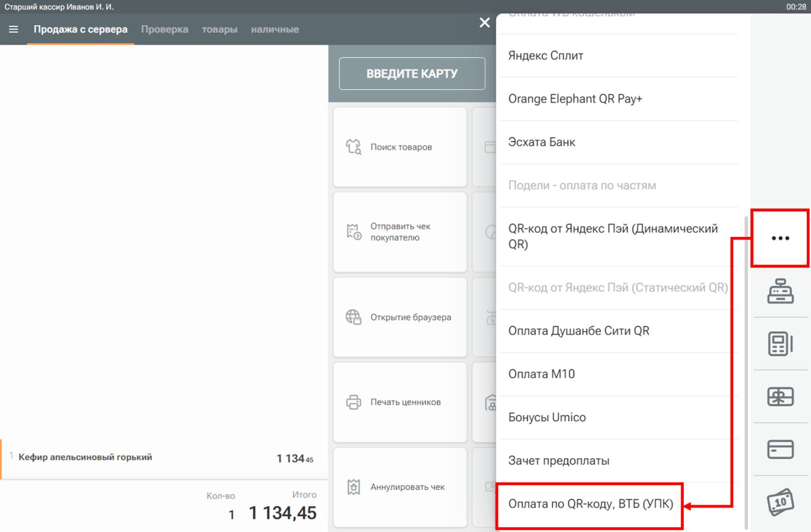
Task: Click the Поиск товаров tile
Action: pyautogui.click(x=400, y=147)
